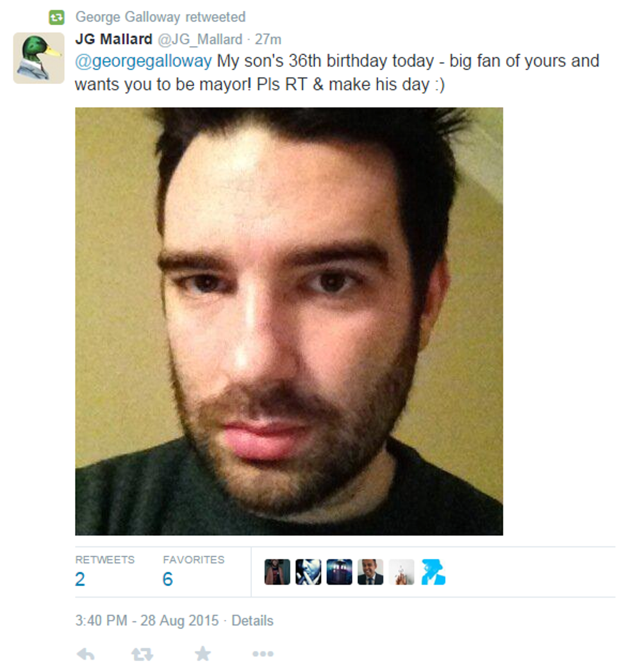Open the TARDIS avatar in retweeters list
Image resolution: width=628 pixels, height=672 pixels.
[339, 572]
